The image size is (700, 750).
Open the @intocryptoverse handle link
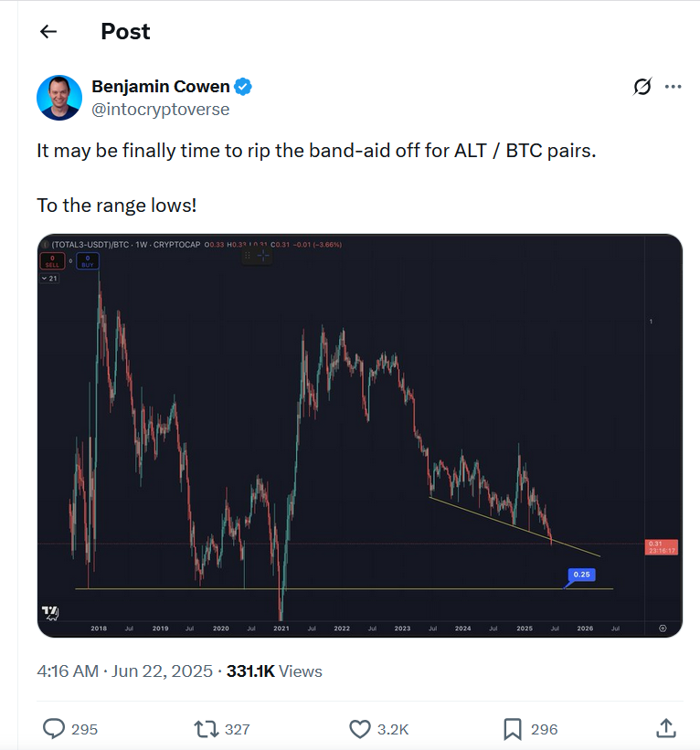point(161,109)
